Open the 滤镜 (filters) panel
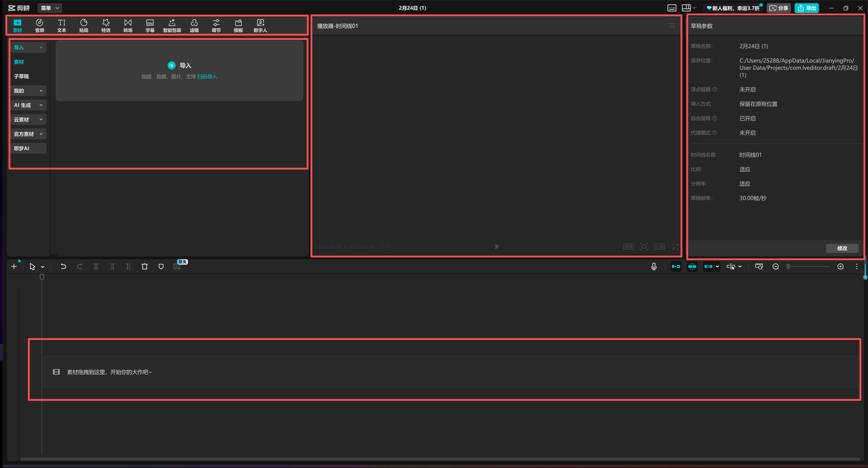 coord(194,25)
